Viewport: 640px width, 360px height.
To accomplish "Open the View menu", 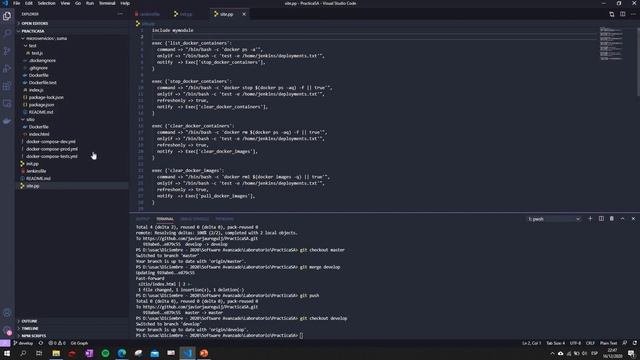I will coord(65,3).
